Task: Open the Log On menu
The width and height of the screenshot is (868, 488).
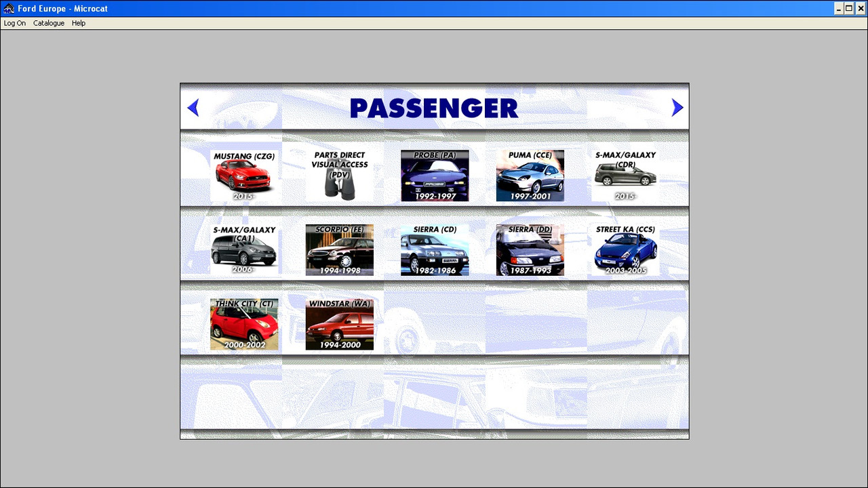Action: (15, 23)
